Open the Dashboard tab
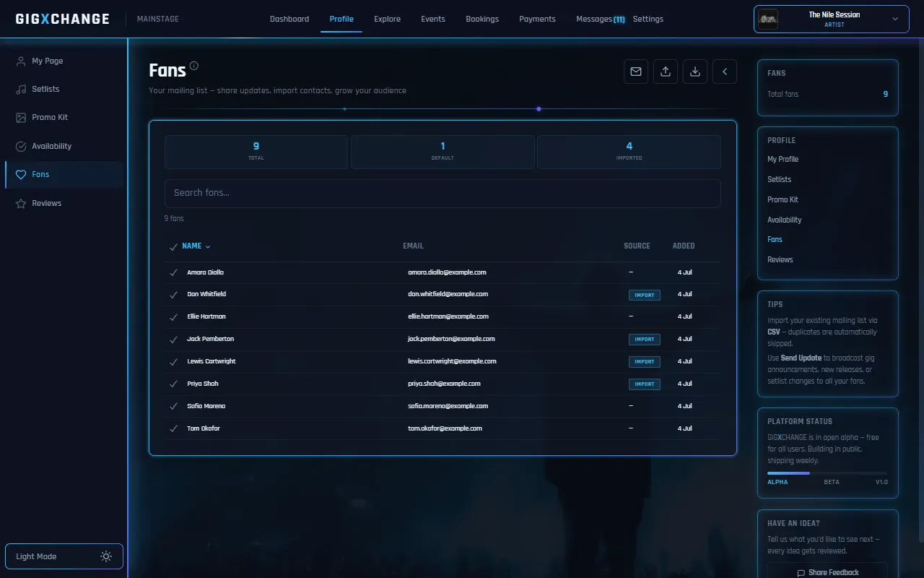 point(289,19)
